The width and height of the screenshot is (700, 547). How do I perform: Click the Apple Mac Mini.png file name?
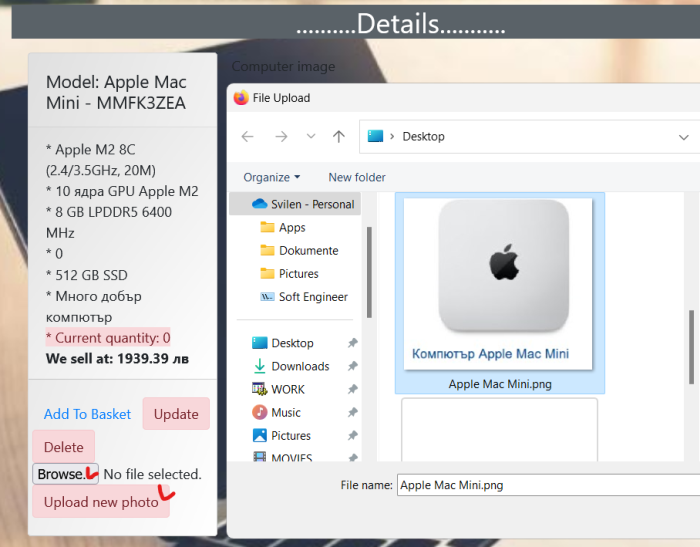500,384
